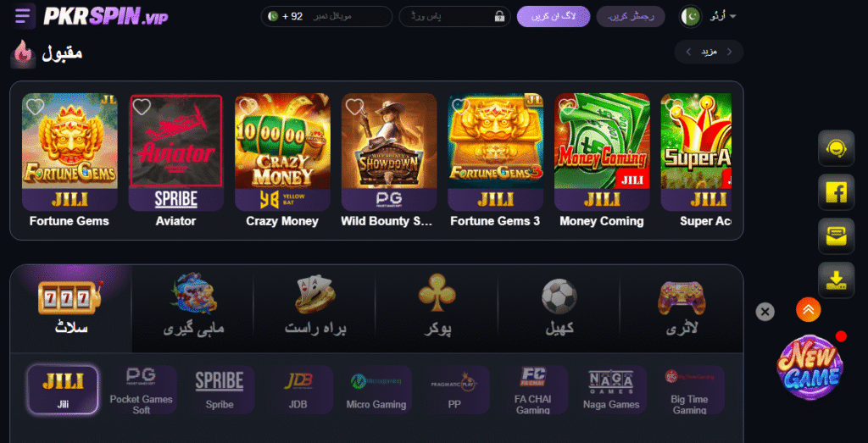
Task: Click the purple login button
Action: 554,17
